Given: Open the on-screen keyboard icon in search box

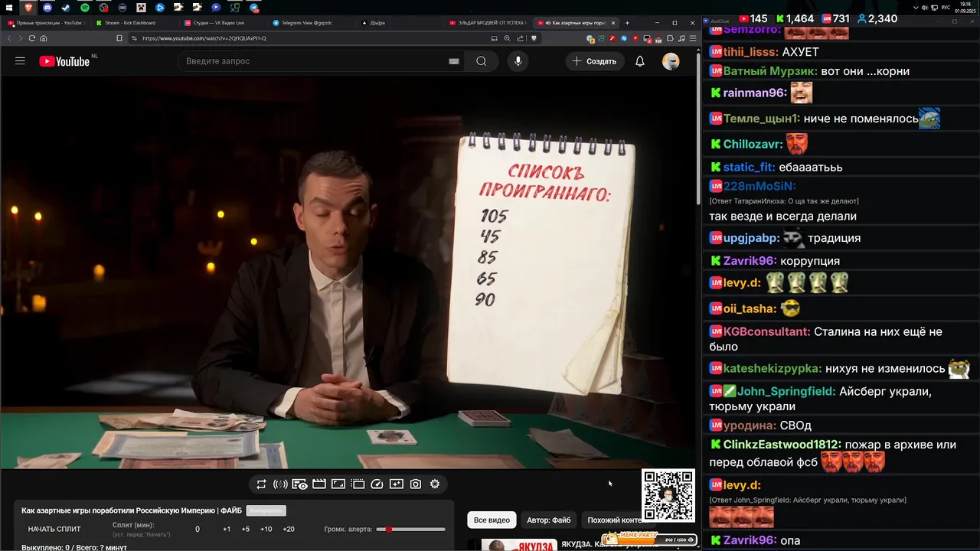Looking at the screenshot, I should 454,61.
